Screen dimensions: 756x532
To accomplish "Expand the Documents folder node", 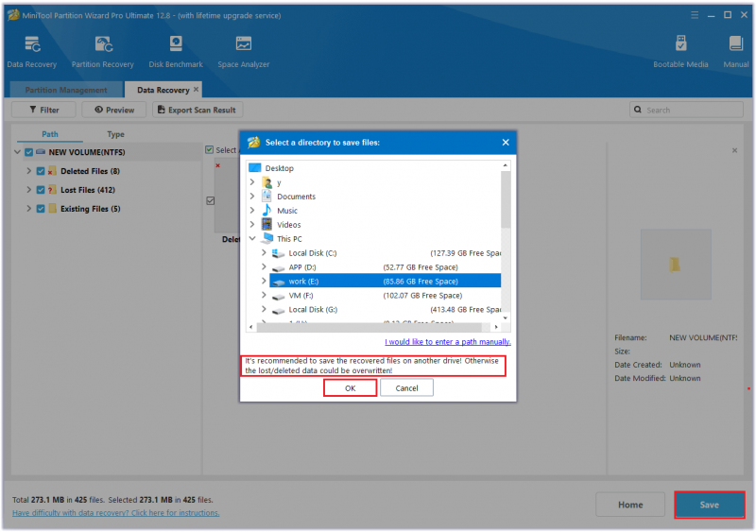I will click(x=252, y=197).
